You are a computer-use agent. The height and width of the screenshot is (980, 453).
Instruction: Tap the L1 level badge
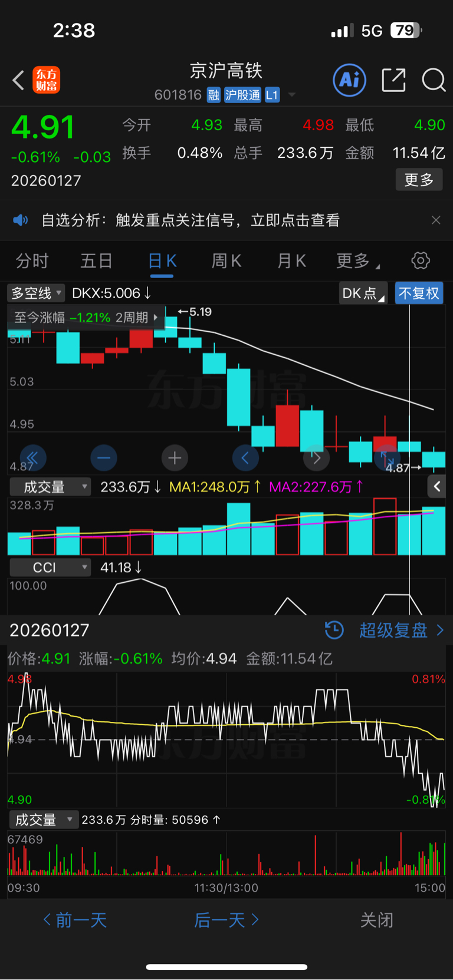point(271,95)
